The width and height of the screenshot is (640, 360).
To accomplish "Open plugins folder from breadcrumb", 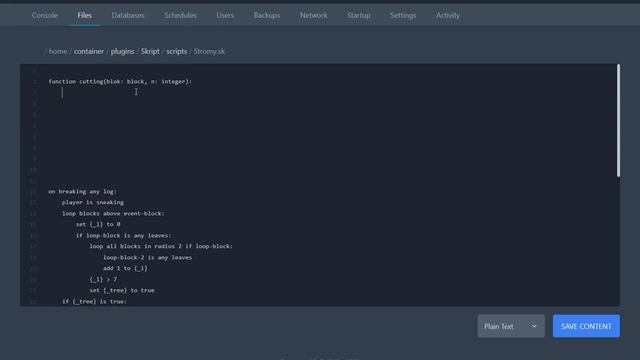I will [x=122, y=51].
